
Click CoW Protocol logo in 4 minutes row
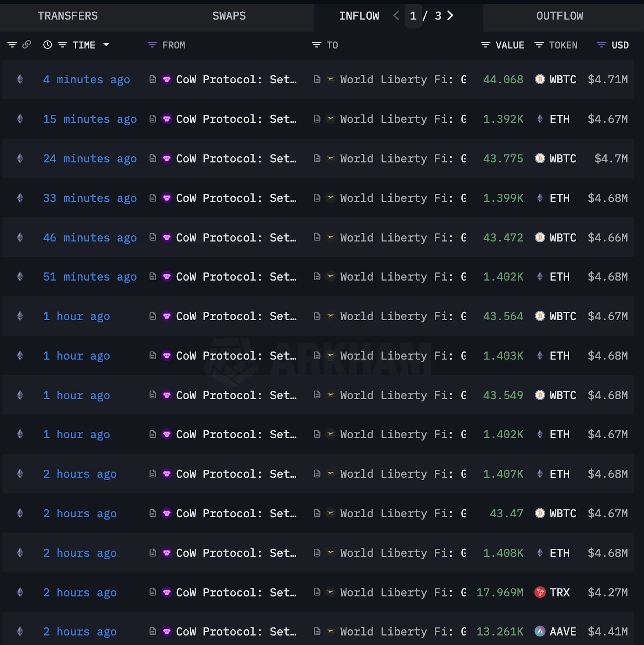pyautogui.click(x=166, y=79)
